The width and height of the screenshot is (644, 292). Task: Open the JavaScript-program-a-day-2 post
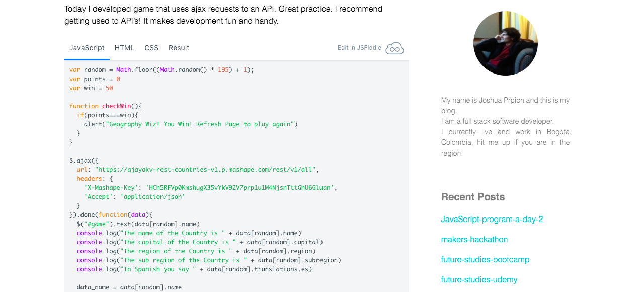click(x=492, y=220)
